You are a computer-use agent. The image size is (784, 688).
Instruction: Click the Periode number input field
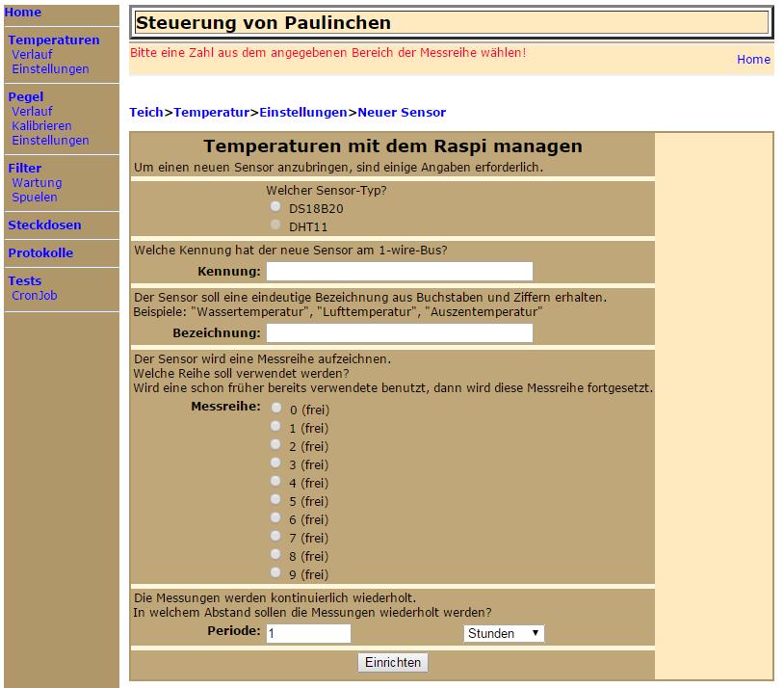pyautogui.click(x=308, y=633)
